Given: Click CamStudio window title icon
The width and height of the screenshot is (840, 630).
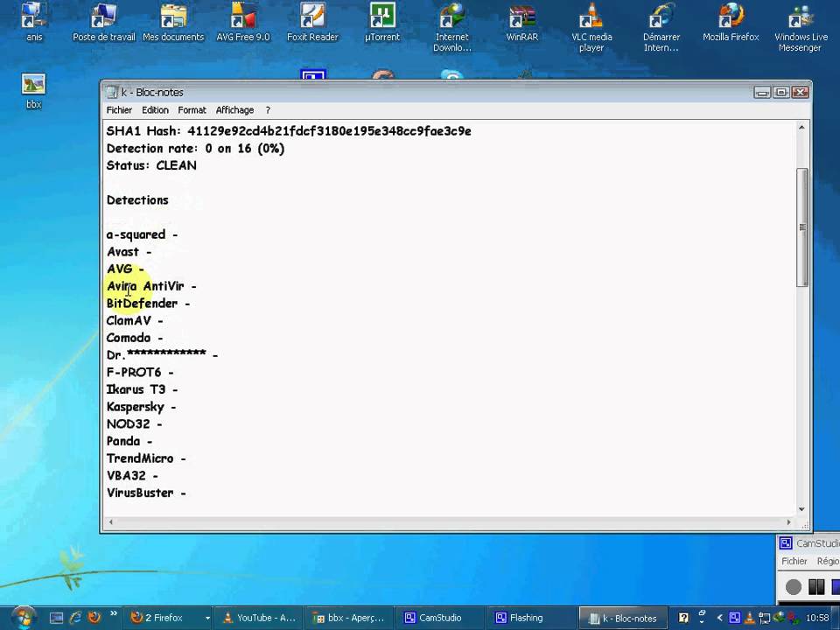Looking at the screenshot, I should 786,543.
